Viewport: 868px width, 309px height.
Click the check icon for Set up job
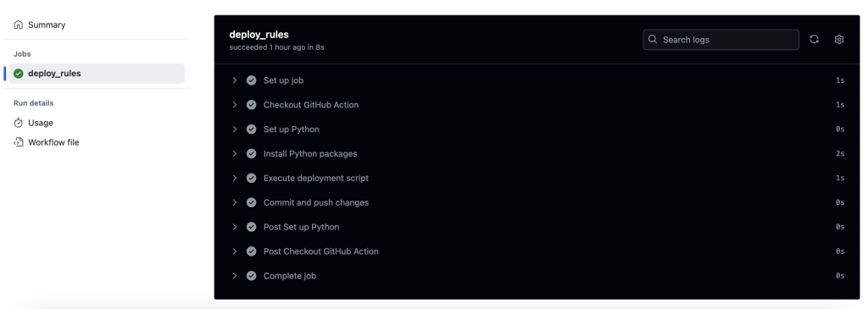point(251,80)
